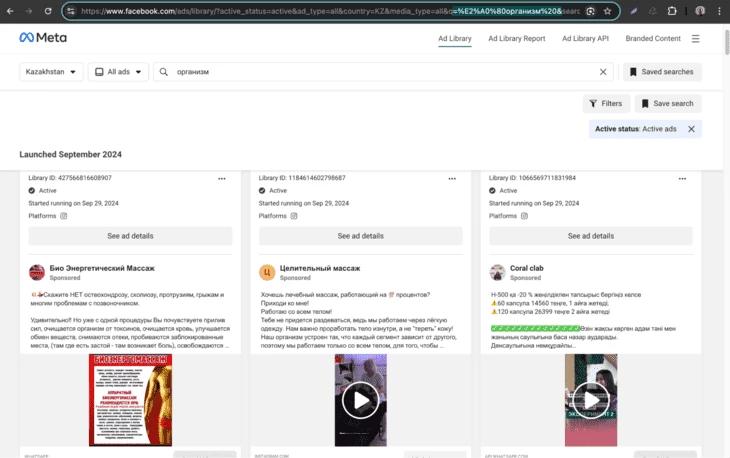Click Instagram platform icon on Целительный массаж ad
Screen dimensions: 730x458
294,216
